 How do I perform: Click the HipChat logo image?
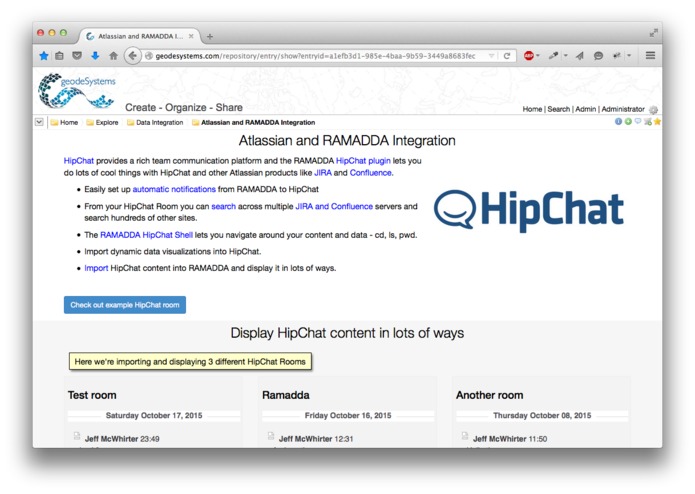tap(528, 210)
